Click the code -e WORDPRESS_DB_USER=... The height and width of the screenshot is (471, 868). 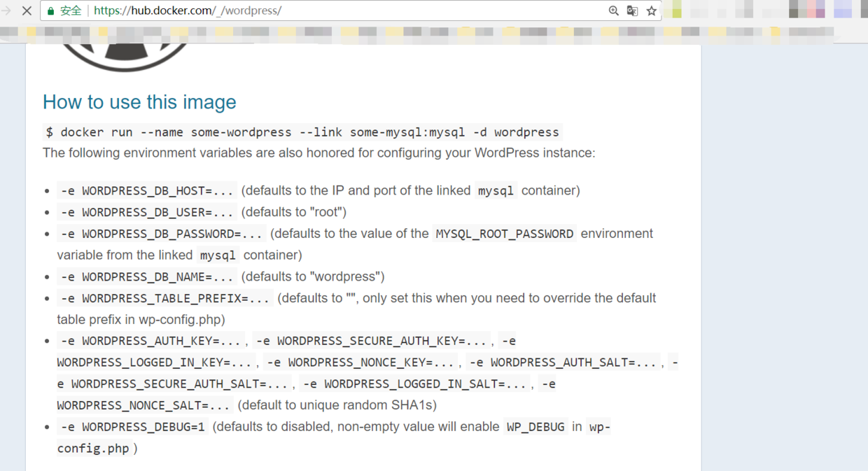[147, 212]
